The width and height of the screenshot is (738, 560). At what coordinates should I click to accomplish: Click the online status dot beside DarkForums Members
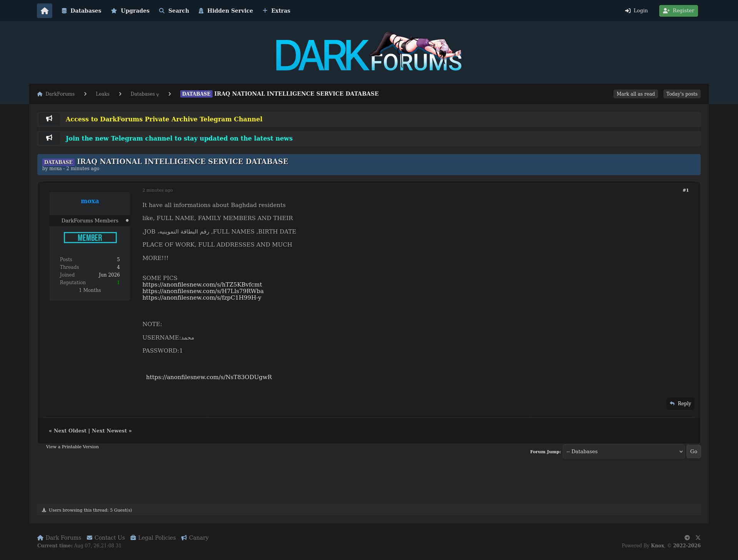(127, 220)
